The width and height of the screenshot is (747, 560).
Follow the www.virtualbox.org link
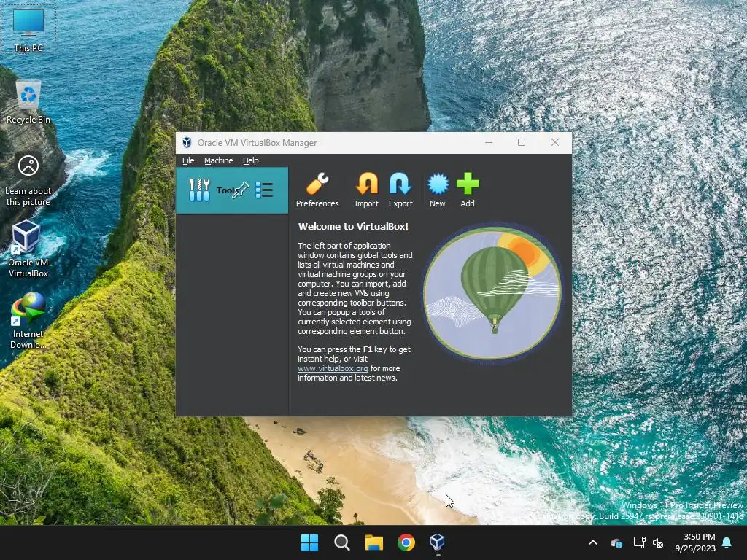point(333,368)
